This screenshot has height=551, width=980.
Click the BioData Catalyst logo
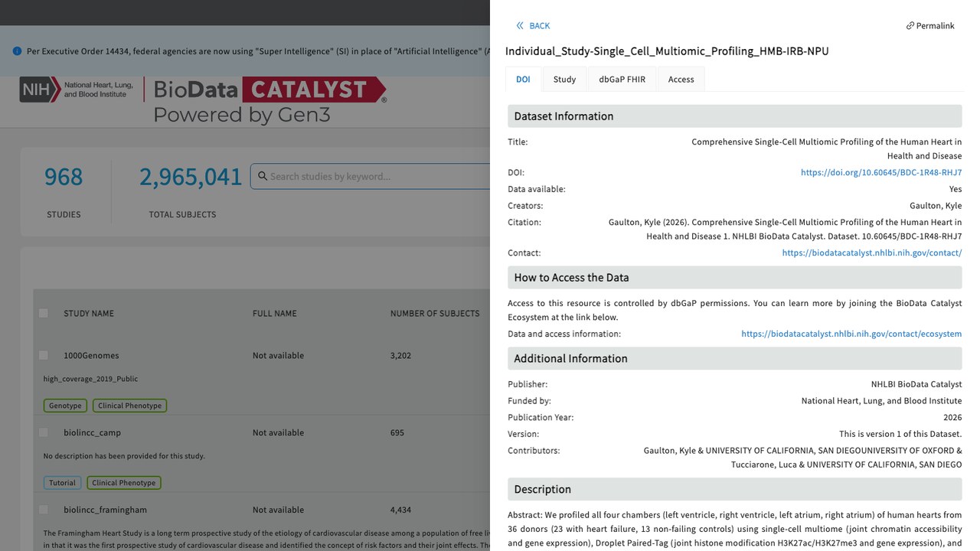tap(269, 101)
